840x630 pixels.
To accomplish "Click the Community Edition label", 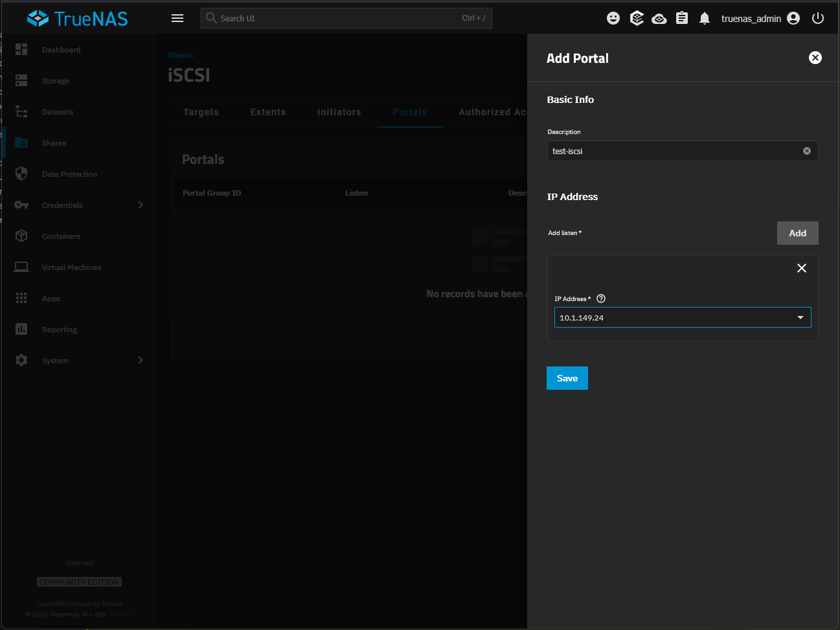I will (x=80, y=582).
